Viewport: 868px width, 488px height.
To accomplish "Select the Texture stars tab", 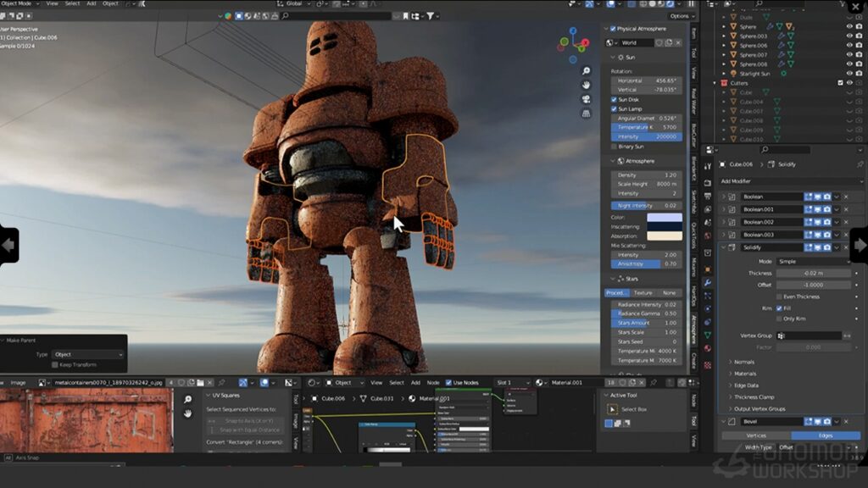I will click(643, 292).
